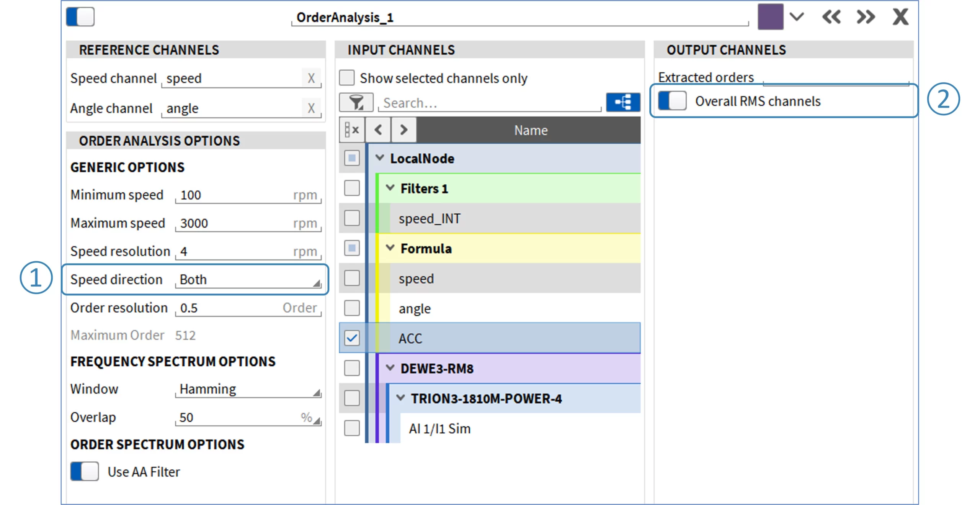Select the speed_INT channel row
The width and height of the screenshot is (980, 505).
click(429, 218)
